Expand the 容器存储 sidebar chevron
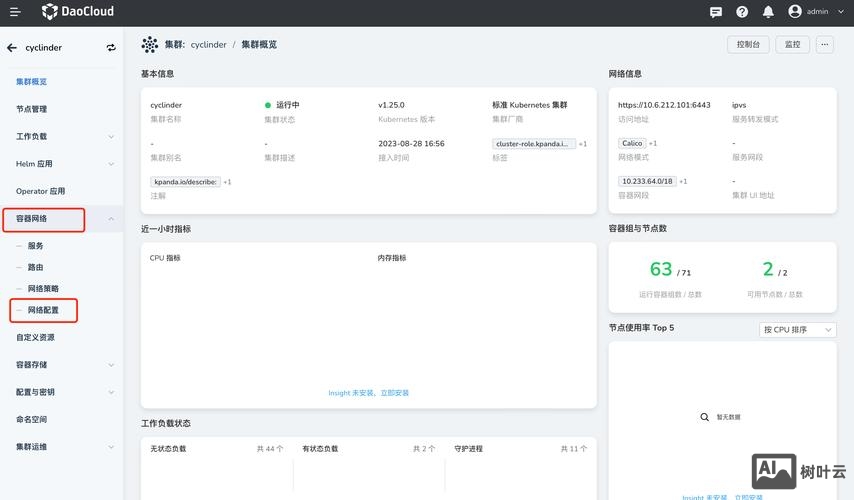854x500 pixels. [111, 365]
